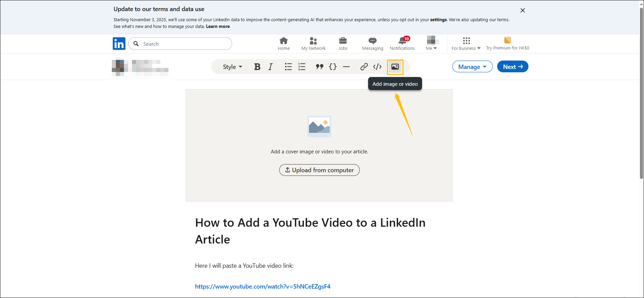Screen dimensions: 644x298
Task: Insert a numbered list
Action: 302,67
